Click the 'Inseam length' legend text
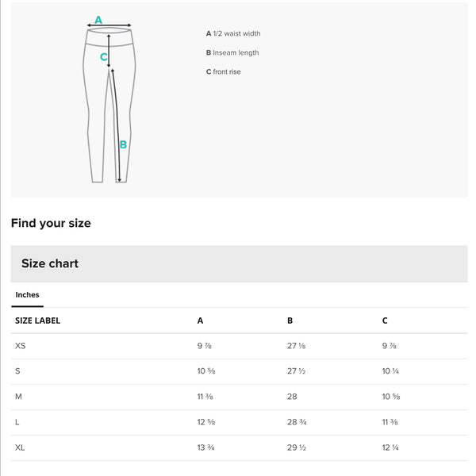 [x=236, y=53]
